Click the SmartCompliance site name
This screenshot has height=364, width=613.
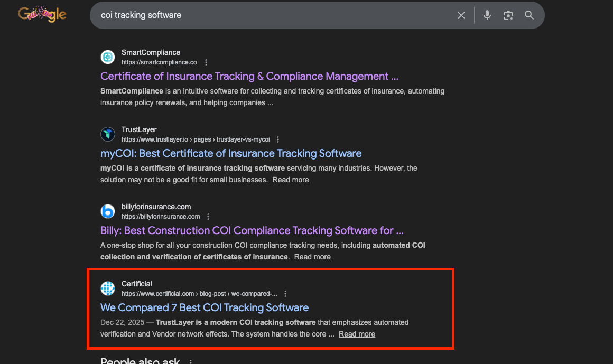pos(151,52)
